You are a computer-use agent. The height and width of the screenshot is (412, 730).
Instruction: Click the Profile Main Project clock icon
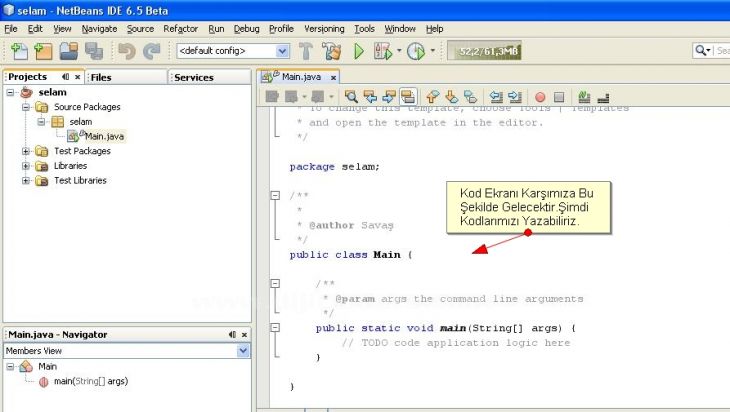click(416, 51)
